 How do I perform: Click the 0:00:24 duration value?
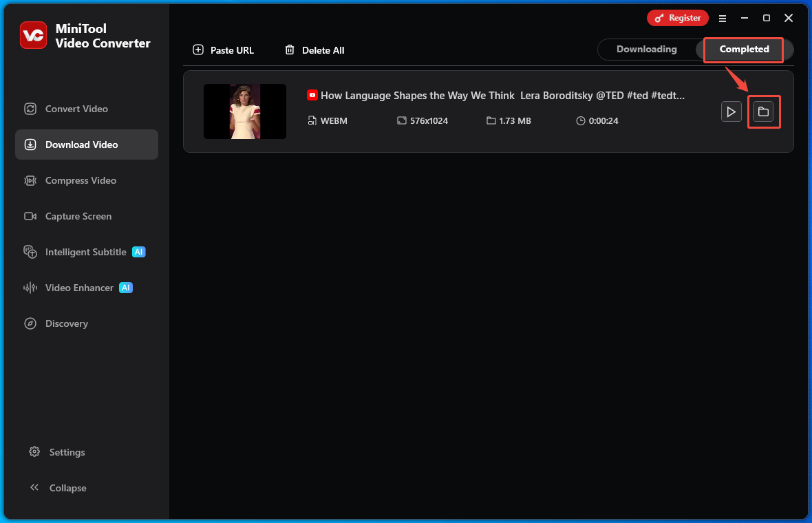click(603, 120)
